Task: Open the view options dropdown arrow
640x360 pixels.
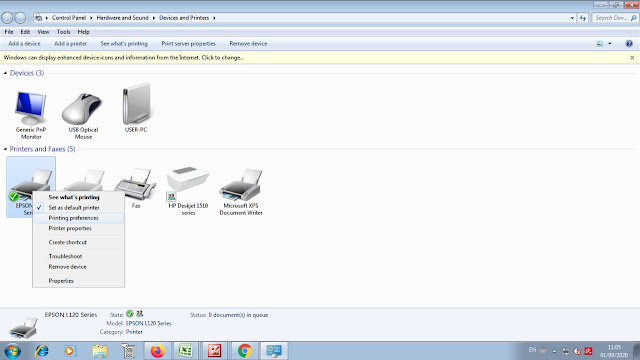Action: click(x=610, y=44)
